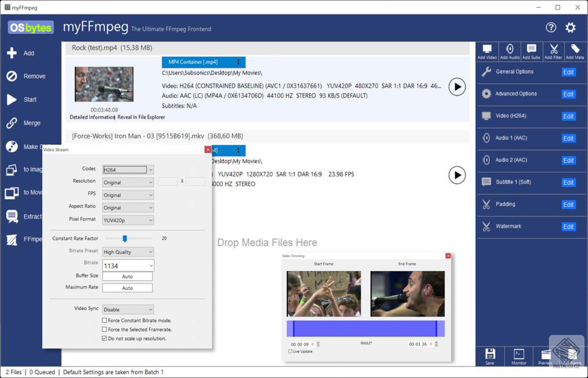This screenshot has width=588, height=378.
Task: Open the application settings gear
Action: pos(570,27)
